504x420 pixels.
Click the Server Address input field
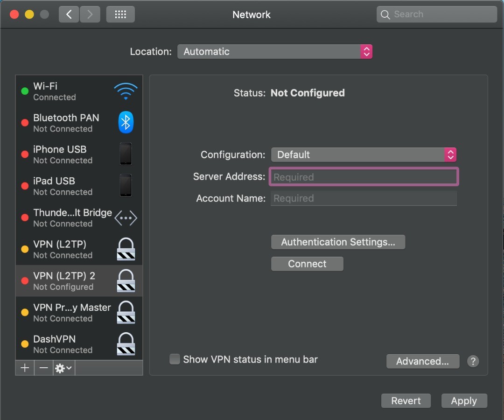(364, 177)
